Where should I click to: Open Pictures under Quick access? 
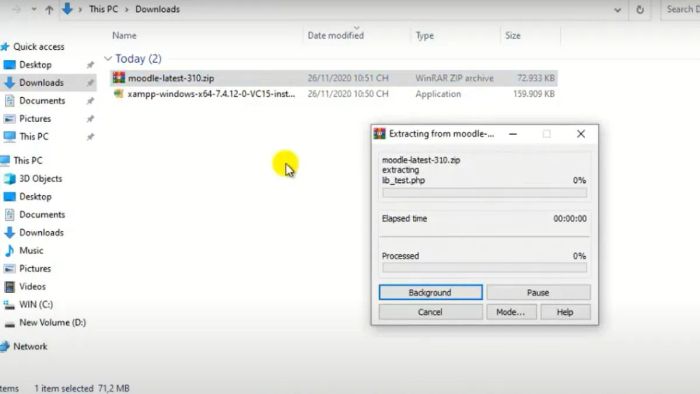(x=35, y=119)
